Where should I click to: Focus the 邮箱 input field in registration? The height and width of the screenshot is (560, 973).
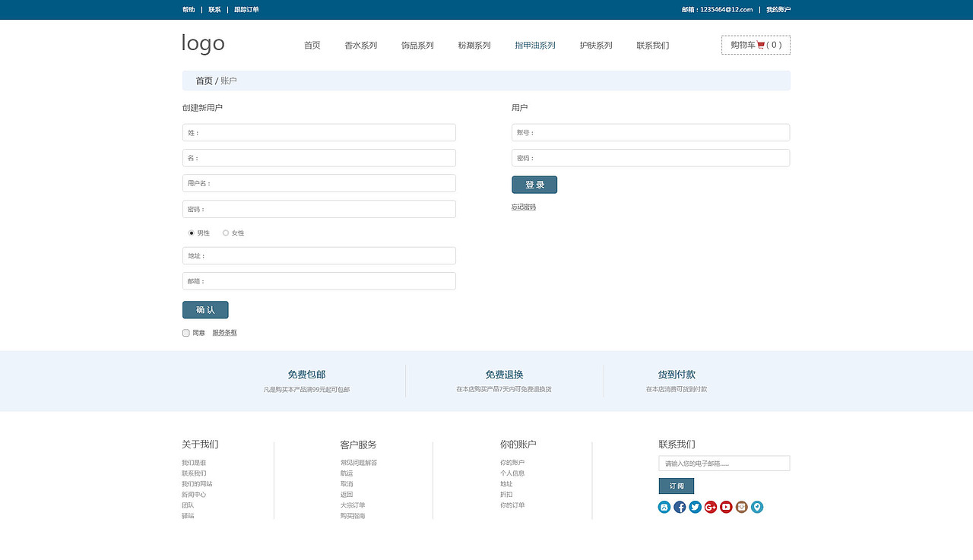point(319,281)
